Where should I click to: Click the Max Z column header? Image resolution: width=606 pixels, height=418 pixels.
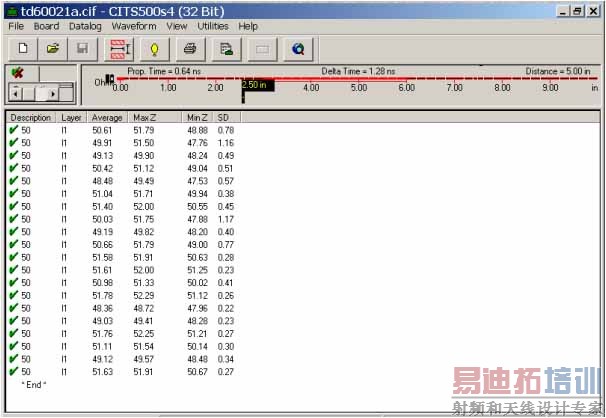point(155,117)
